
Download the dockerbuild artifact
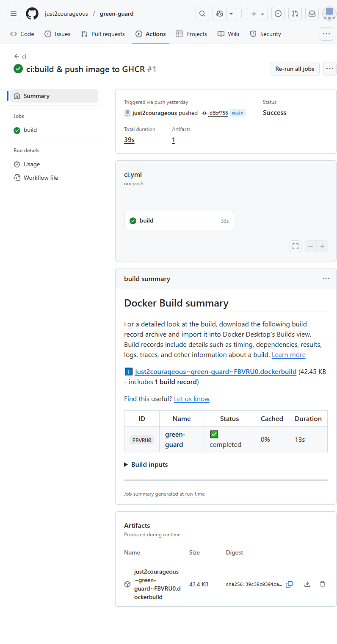coord(307,584)
